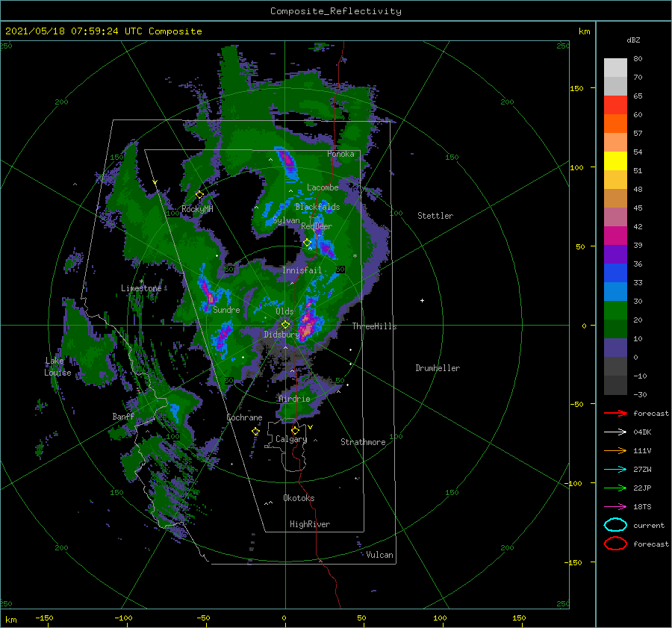Click the Calgary city label

coord(291,439)
